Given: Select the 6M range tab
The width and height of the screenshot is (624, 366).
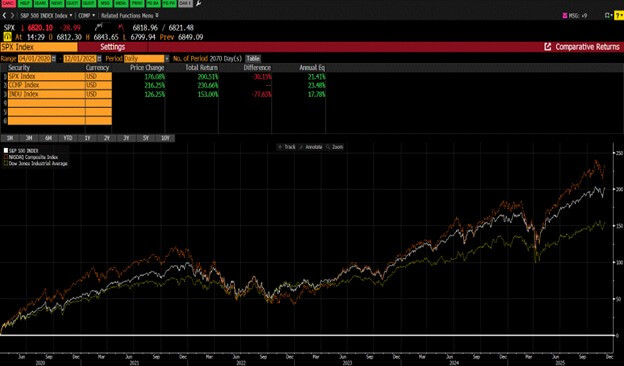Looking at the screenshot, I should [x=49, y=138].
